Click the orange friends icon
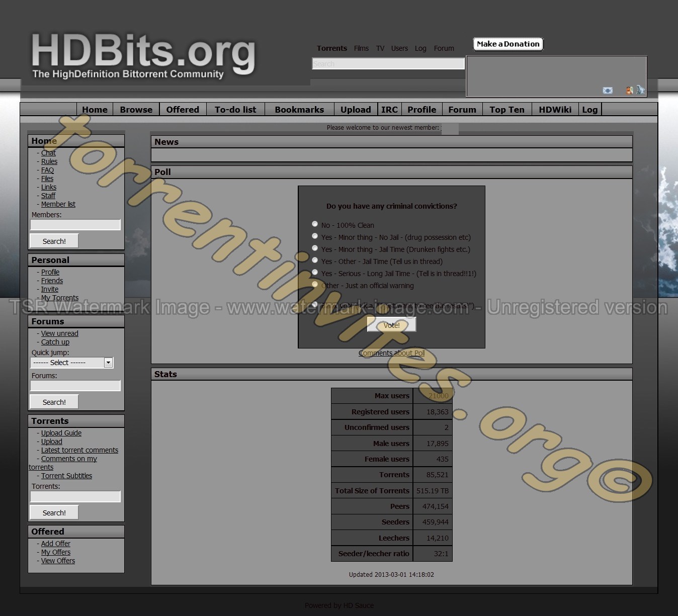Screen dimensions: 678x616 (x=629, y=91)
